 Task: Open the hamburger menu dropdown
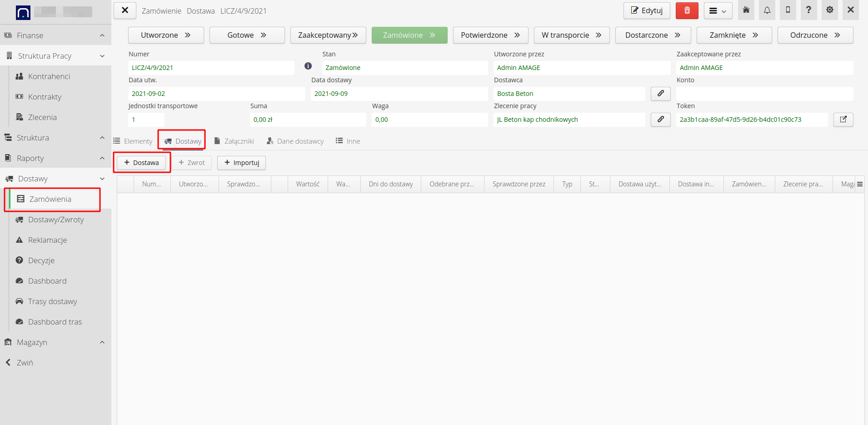pyautogui.click(x=718, y=11)
